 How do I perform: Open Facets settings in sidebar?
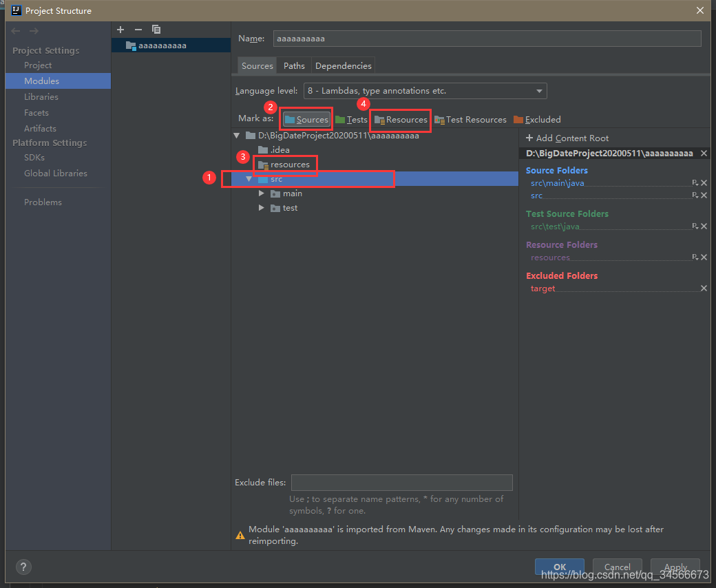pos(36,113)
